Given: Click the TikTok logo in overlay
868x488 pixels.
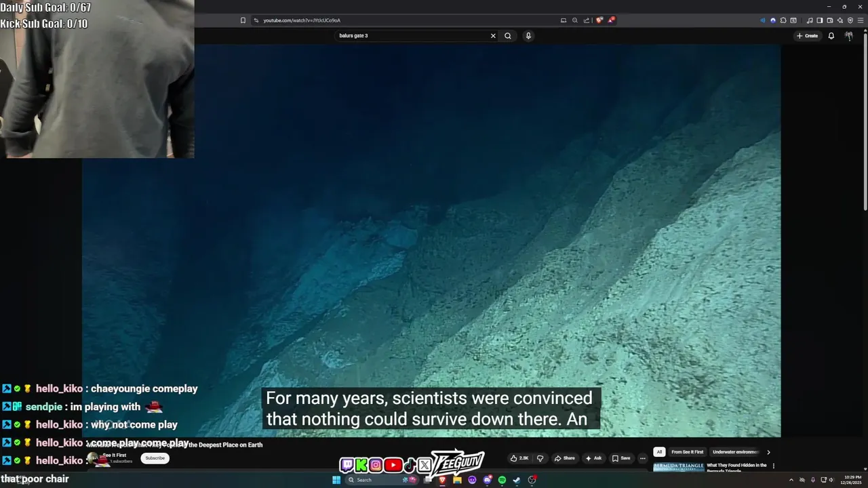Looking at the screenshot, I should click(x=409, y=465).
